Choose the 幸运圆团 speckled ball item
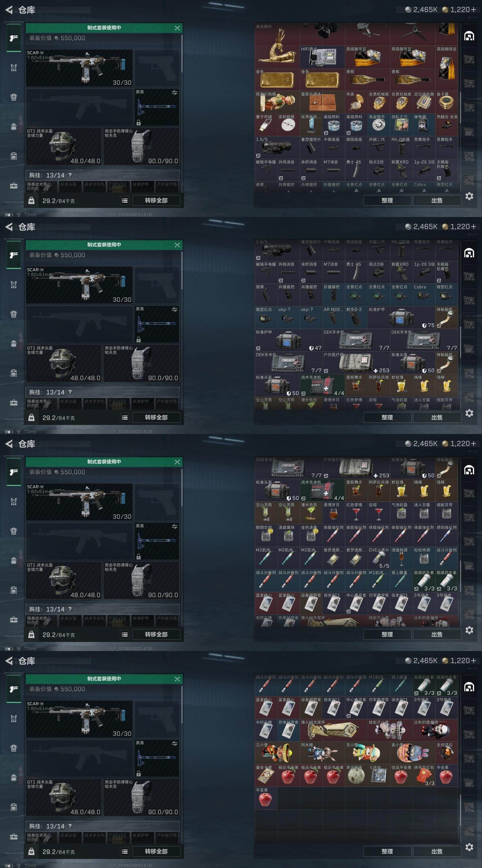This screenshot has height=868, width=482. pyautogui.click(x=356, y=775)
